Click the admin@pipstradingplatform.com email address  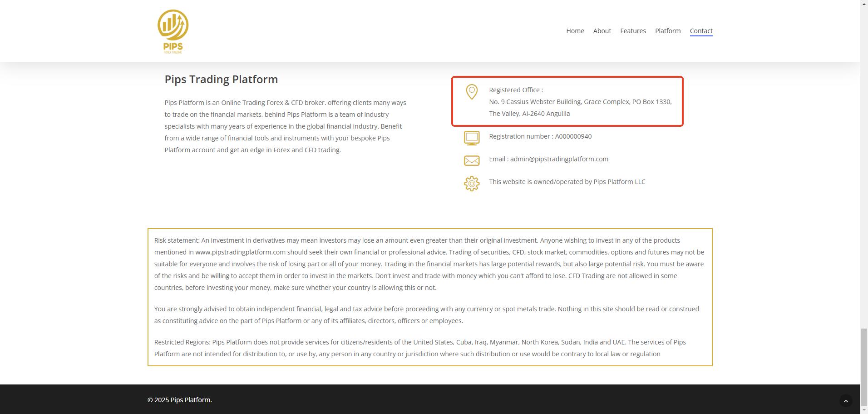click(559, 159)
